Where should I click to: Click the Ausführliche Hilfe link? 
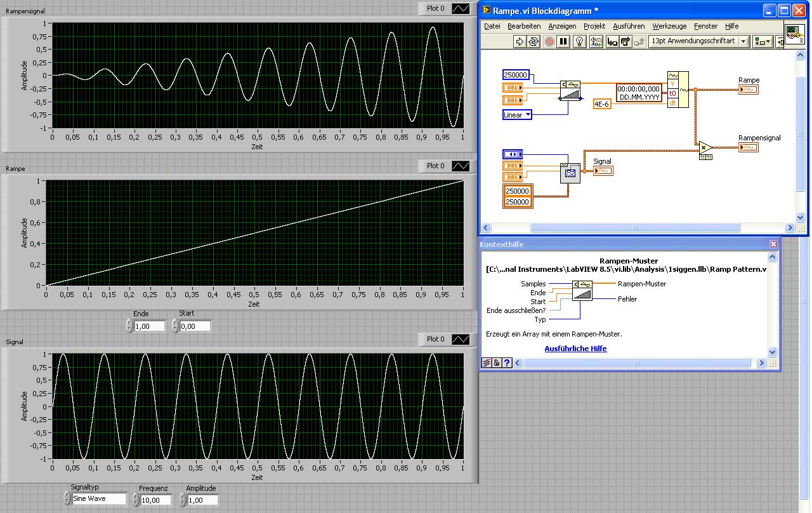pos(575,349)
